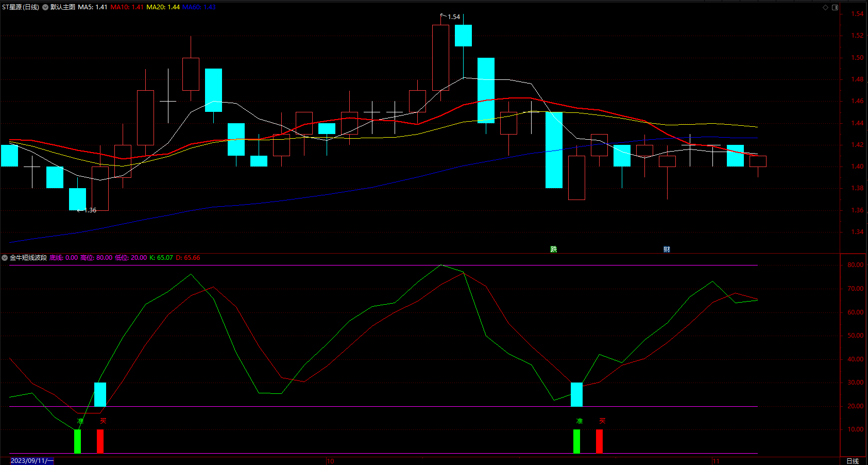Click the 高位: 80.00 parameter text
This screenshot has width=868, height=465.
point(96,258)
